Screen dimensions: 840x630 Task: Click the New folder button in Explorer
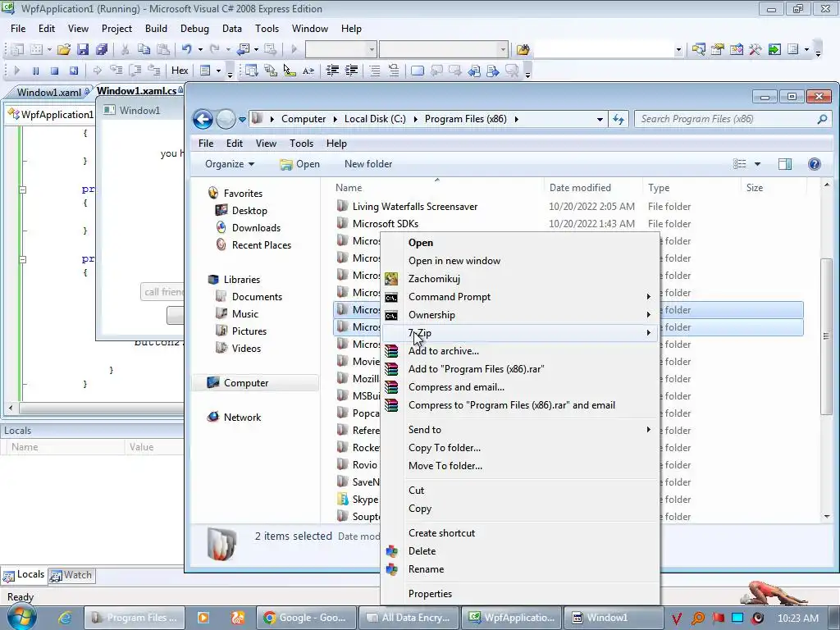pos(368,164)
